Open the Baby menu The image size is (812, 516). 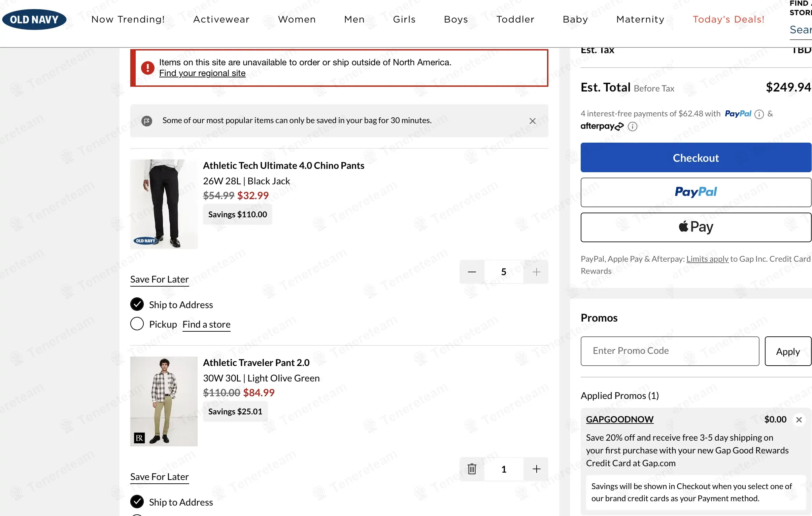click(575, 19)
